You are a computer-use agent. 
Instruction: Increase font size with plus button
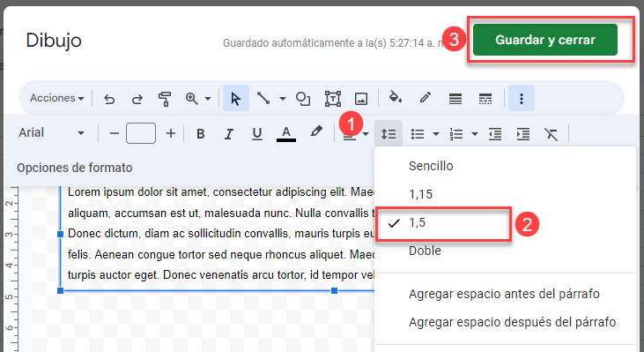point(170,133)
